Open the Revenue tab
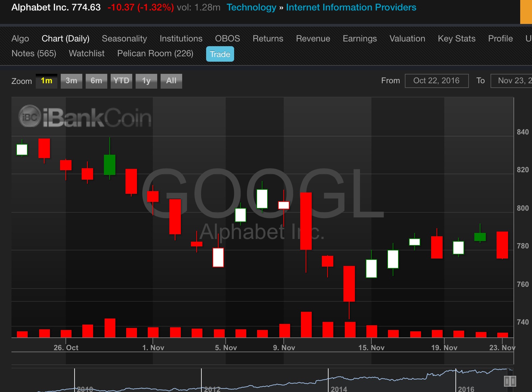This screenshot has width=532, height=392. click(x=313, y=39)
